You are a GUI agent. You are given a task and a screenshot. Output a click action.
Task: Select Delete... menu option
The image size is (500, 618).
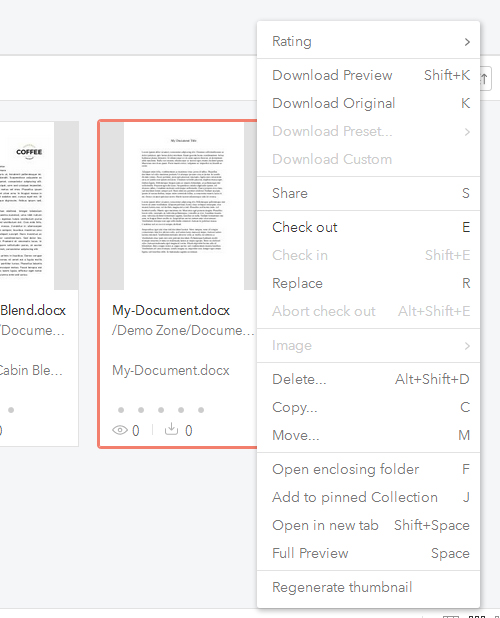368,379
